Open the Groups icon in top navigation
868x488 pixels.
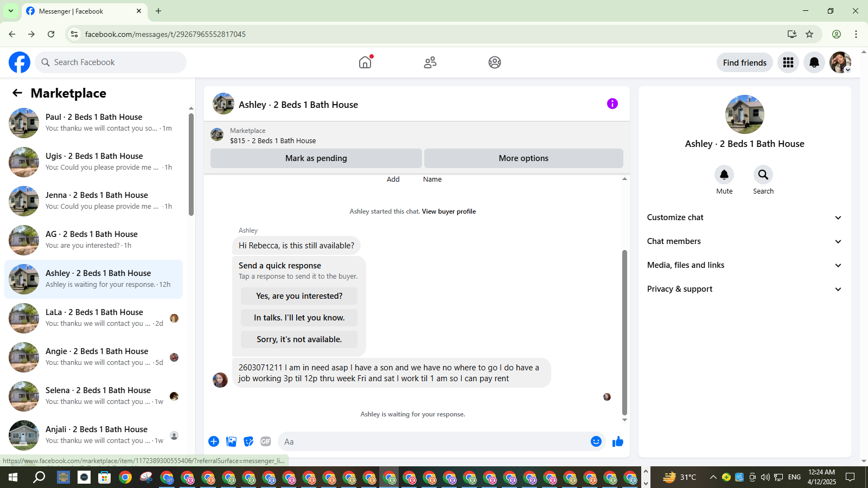495,62
